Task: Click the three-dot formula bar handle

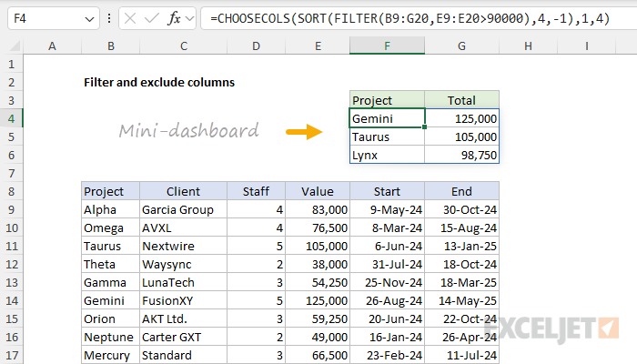Action: coord(109,18)
